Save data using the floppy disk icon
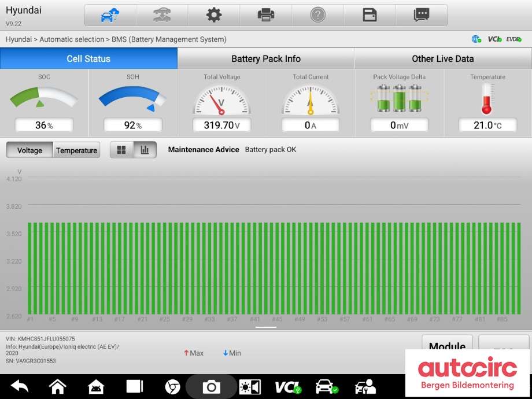 (370, 15)
